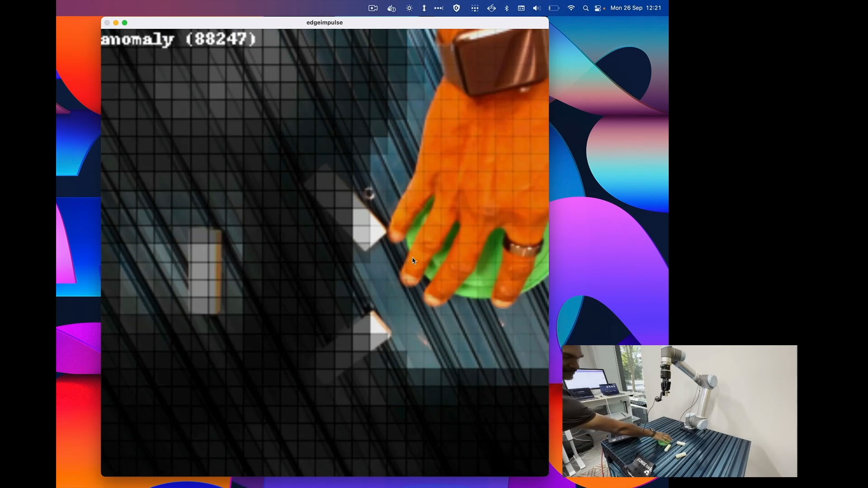
Task: Click the dot-grid menu bar icon
Action: tap(475, 8)
